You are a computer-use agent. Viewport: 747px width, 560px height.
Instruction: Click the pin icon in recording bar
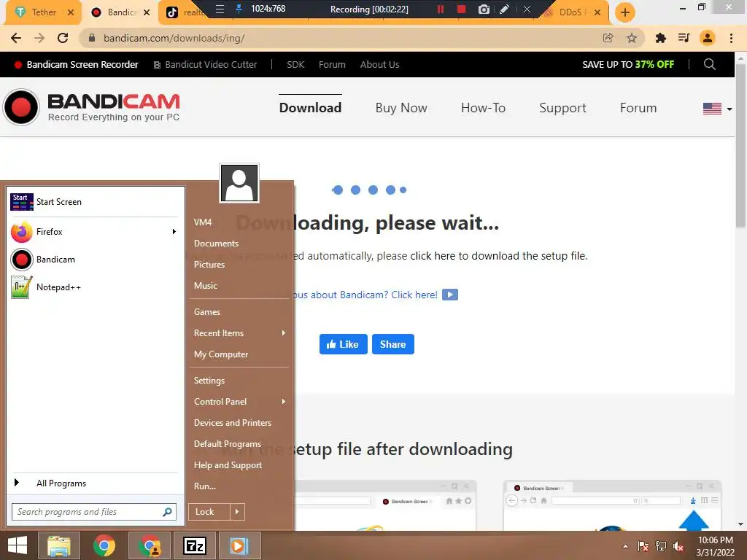(239, 9)
